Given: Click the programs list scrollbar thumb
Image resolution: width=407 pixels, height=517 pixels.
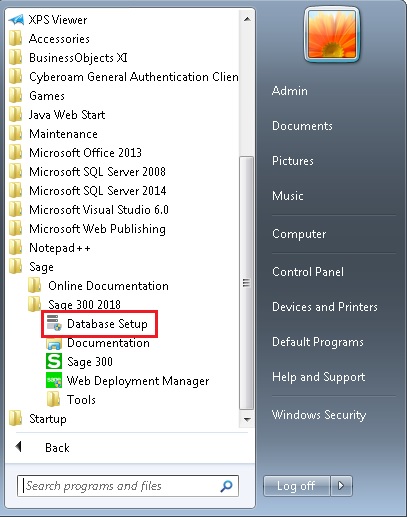Looking at the screenshot, I should [246, 283].
